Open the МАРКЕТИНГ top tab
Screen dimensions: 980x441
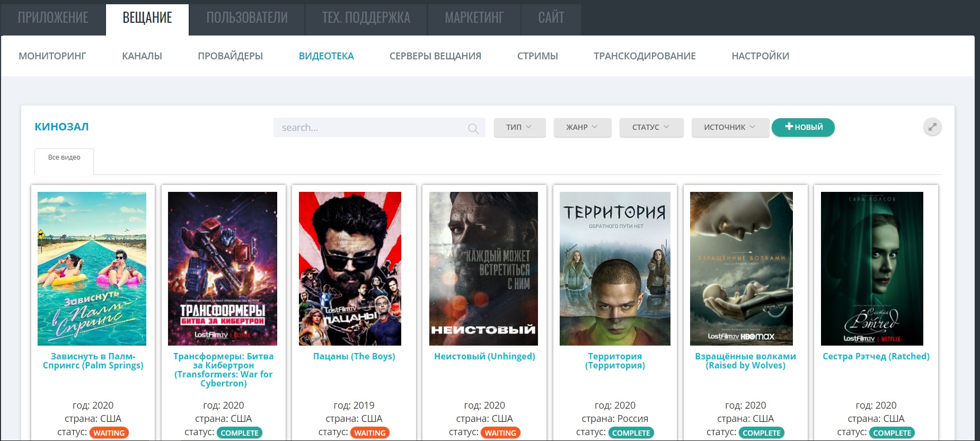474,18
